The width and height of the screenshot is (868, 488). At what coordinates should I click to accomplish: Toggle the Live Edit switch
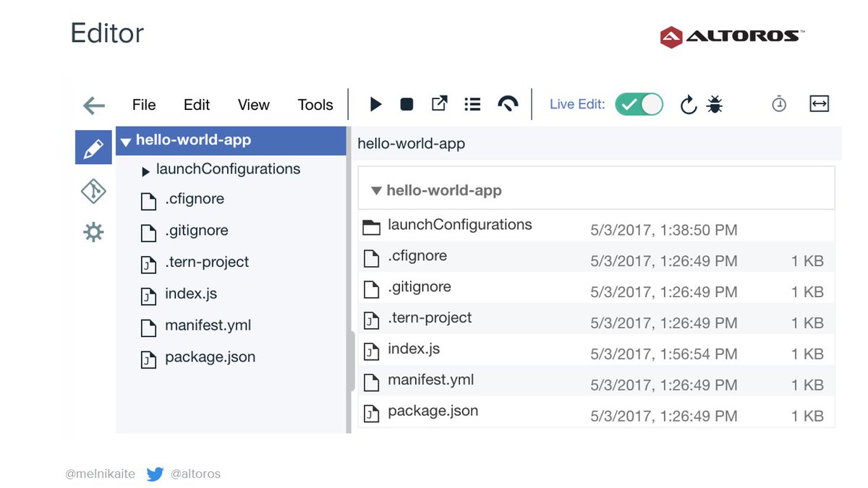[639, 104]
